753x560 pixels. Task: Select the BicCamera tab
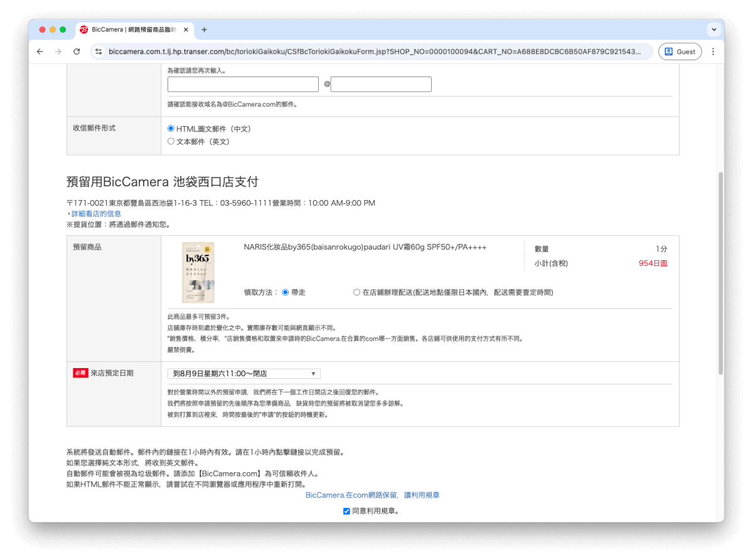point(136,29)
